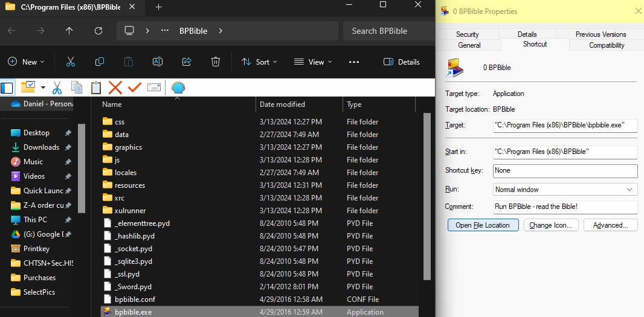Open the View dropdown menu
Screen dimensions: 644x317
313,62
